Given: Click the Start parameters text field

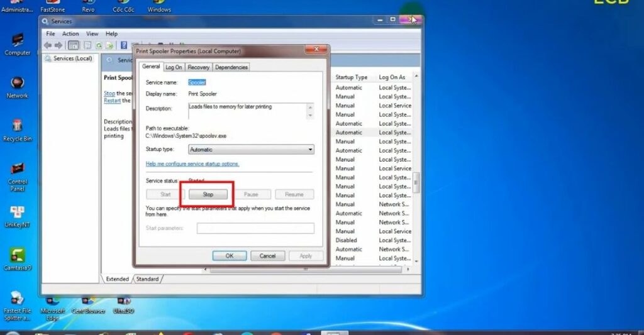Looking at the screenshot, I should point(255,228).
